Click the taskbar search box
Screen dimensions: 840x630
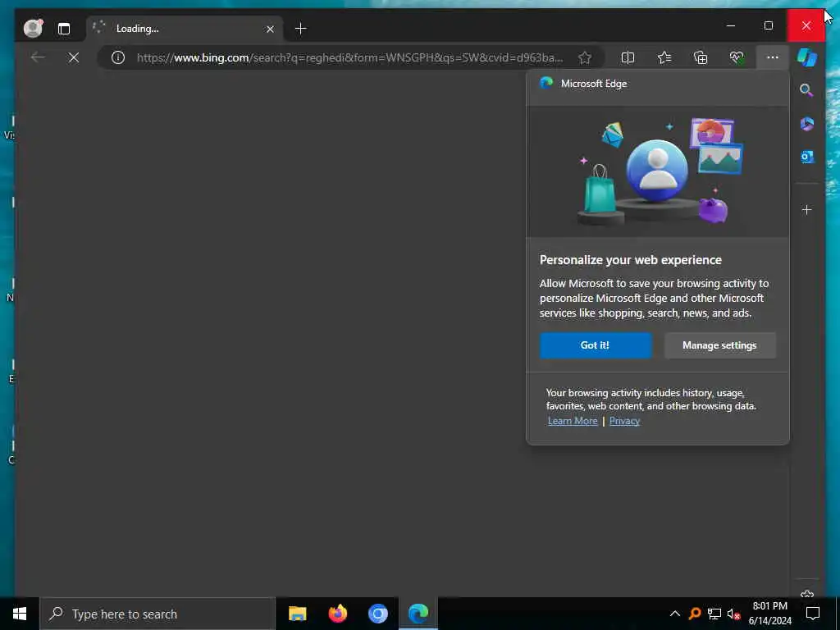[x=157, y=614]
